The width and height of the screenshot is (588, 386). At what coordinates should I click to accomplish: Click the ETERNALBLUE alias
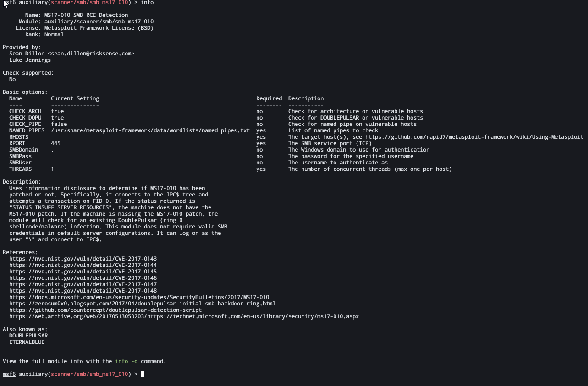27,342
